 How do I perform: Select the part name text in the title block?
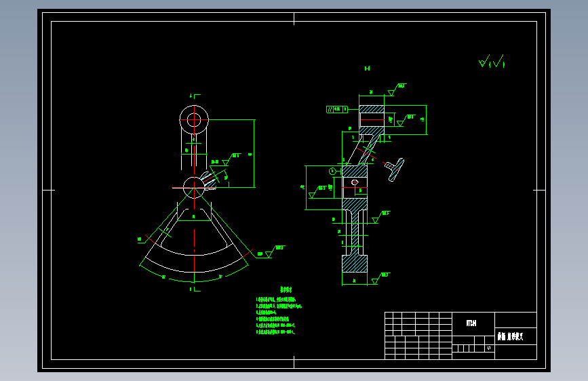pyautogui.click(x=511, y=336)
